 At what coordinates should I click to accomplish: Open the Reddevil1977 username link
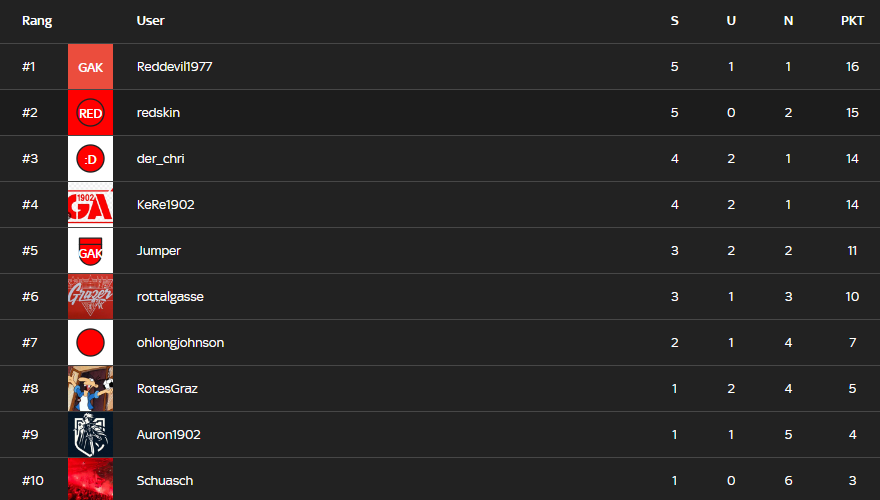click(x=175, y=67)
